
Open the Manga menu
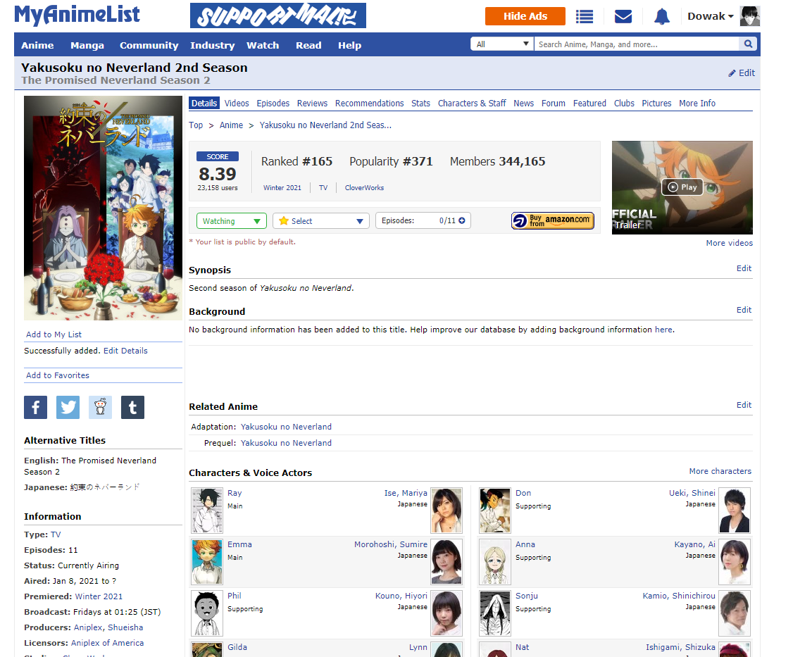tap(87, 45)
